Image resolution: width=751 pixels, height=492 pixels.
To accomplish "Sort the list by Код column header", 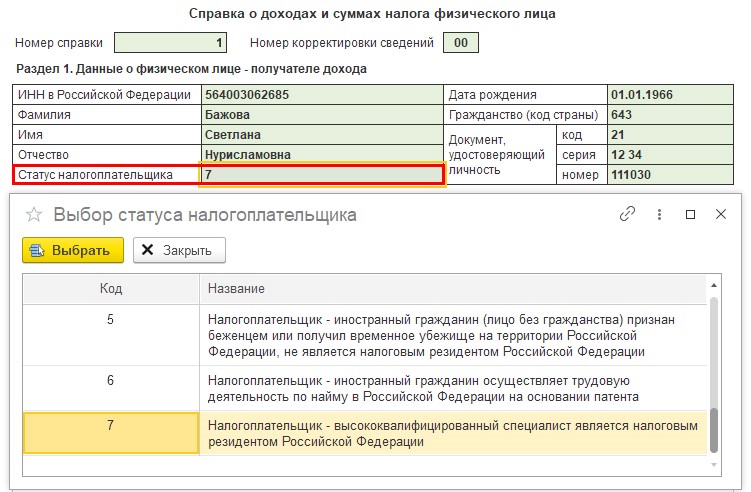I will click(111, 288).
